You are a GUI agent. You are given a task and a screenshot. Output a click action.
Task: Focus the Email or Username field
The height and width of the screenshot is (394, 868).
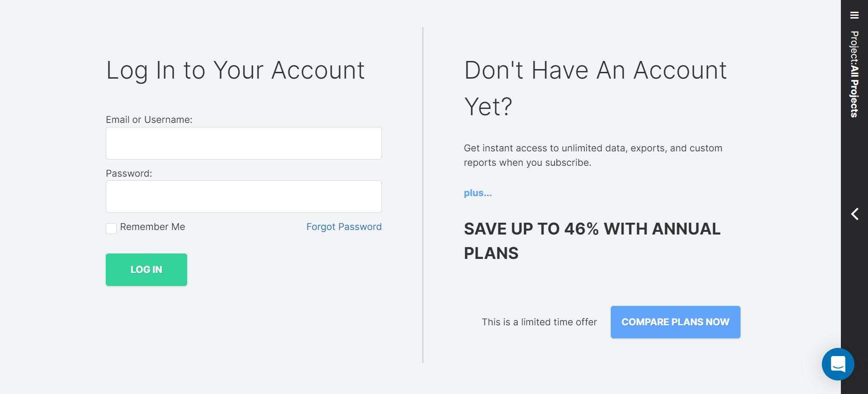pyautogui.click(x=244, y=143)
